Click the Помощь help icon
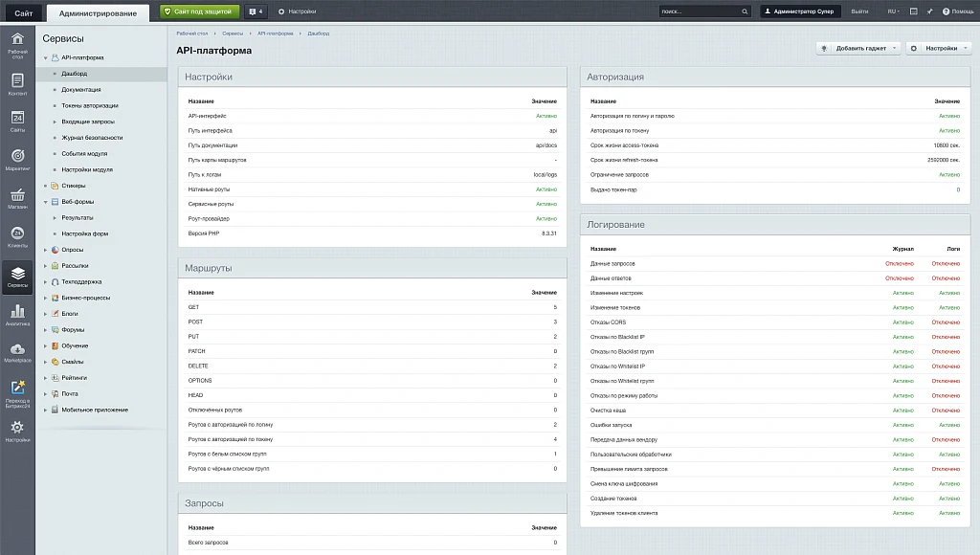Screen dimensions: 980x555 pos(957,11)
